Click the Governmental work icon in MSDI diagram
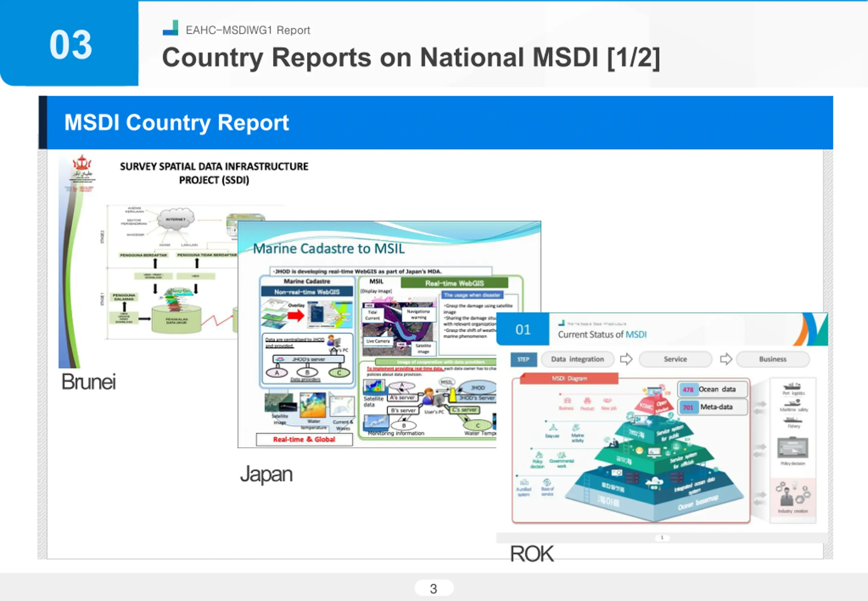Viewport: 868px width, 601px height. point(561,455)
